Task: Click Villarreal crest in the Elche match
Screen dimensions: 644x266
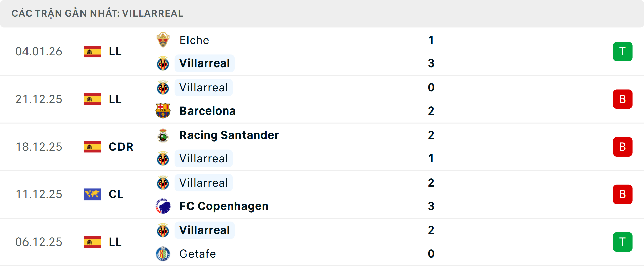Action: click(163, 63)
